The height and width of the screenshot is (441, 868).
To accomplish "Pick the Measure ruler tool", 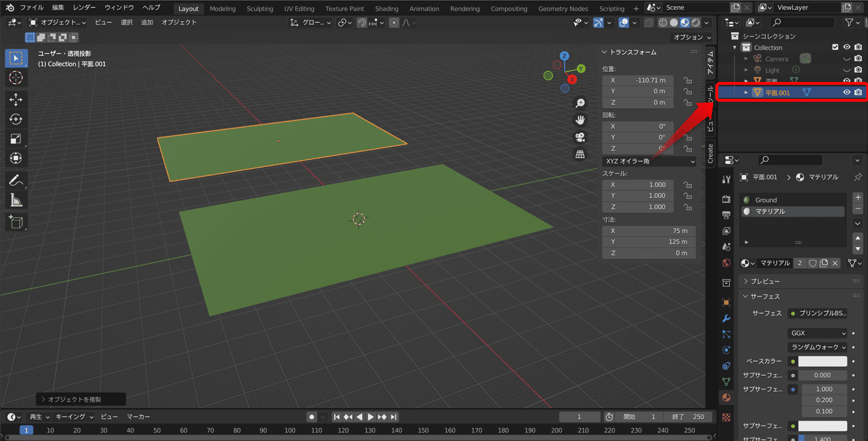I will 16,200.
